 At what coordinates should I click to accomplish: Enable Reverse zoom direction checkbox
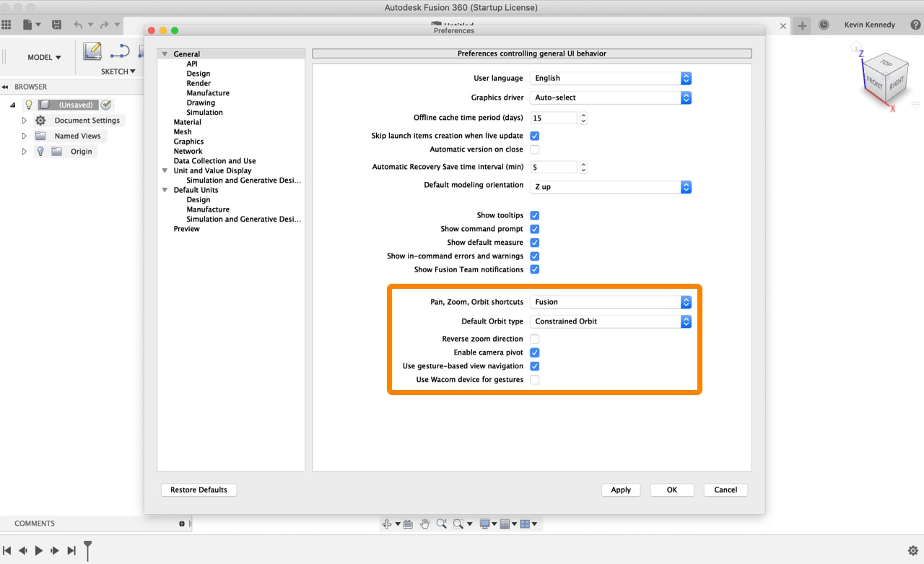click(x=535, y=339)
